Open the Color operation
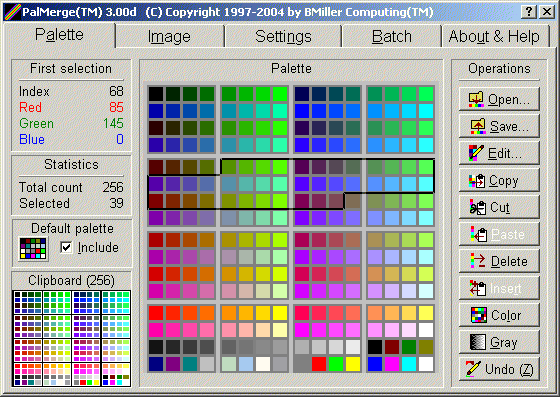This screenshot has width=560, height=397. click(x=499, y=315)
